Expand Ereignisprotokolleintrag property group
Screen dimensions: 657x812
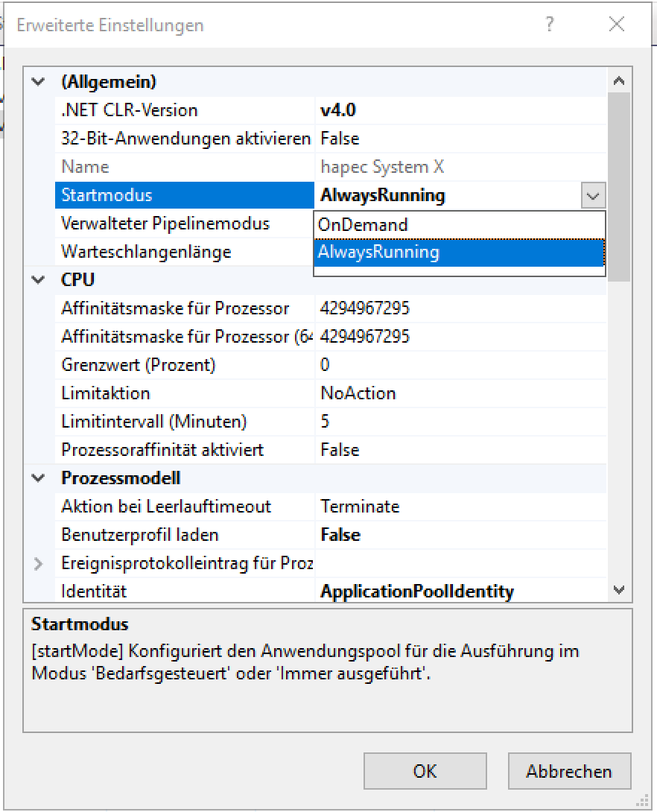click(39, 563)
